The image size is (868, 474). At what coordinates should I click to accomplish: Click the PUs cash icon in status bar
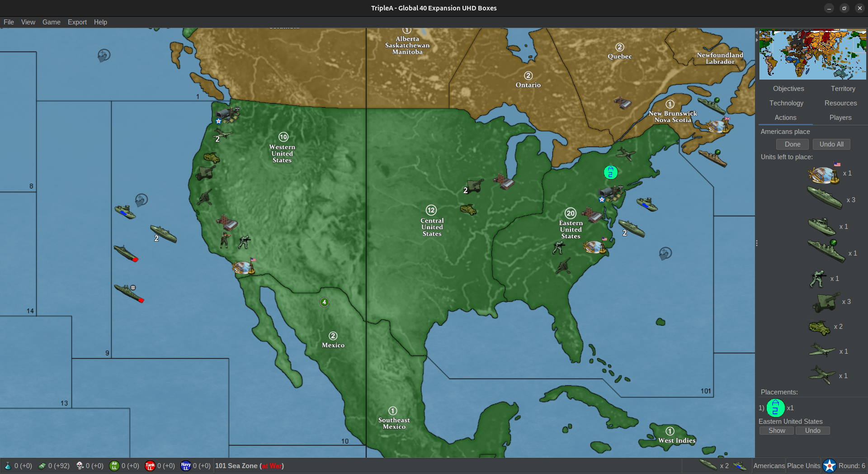[42, 466]
